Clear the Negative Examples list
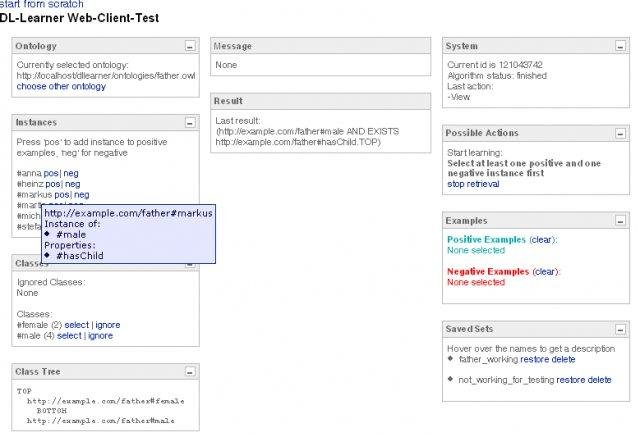Viewport: 640px width, 437px height. pyautogui.click(x=546, y=271)
